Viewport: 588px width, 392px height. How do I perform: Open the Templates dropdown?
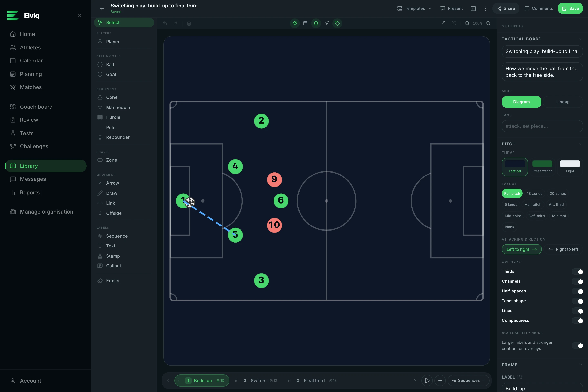coord(414,9)
